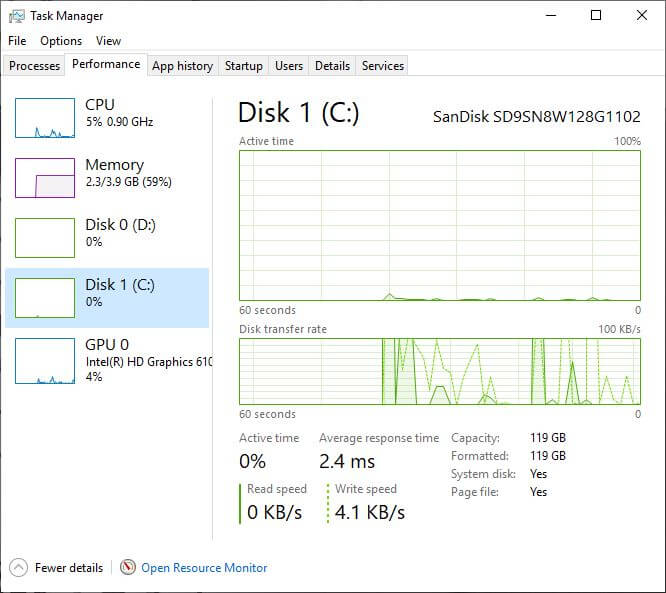Click the Disk transfer rate graph
The width and height of the screenshot is (666, 593).
[x=440, y=371]
